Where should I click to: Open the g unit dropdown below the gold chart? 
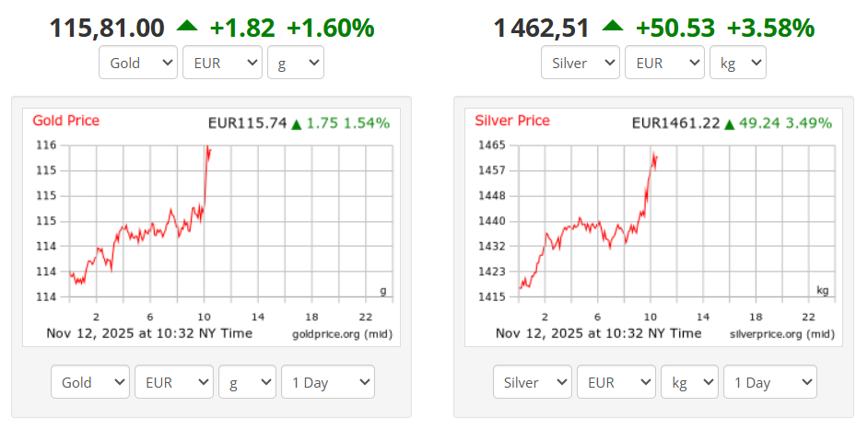(247, 382)
